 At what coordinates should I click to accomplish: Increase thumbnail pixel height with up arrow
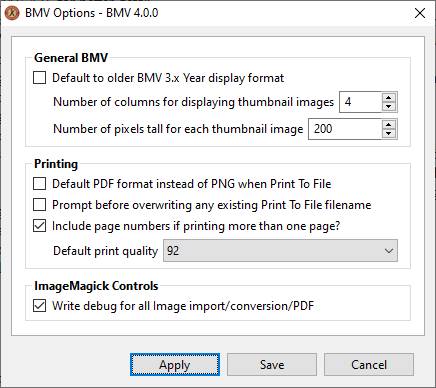[x=389, y=125]
